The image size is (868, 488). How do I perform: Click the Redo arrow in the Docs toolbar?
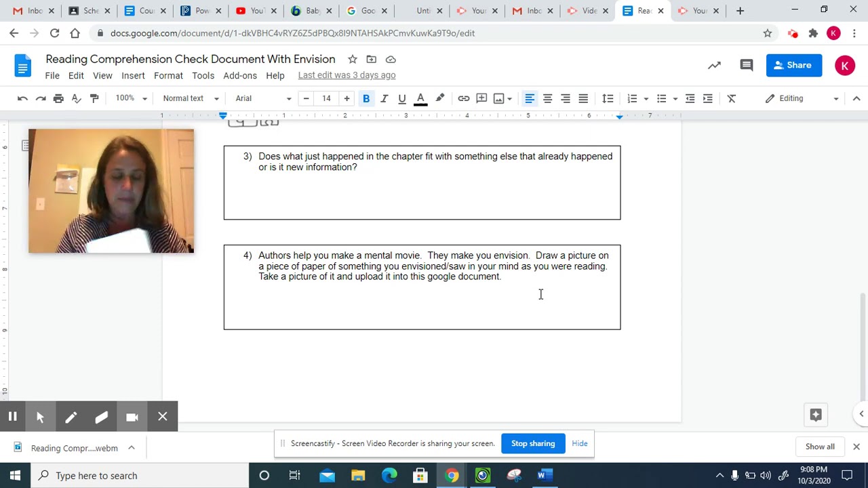pos(41,98)
